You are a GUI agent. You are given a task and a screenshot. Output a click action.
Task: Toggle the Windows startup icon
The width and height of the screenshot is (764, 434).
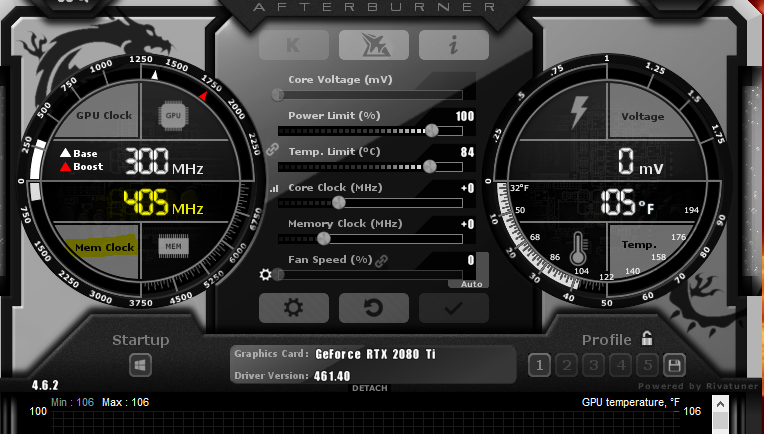140,365
